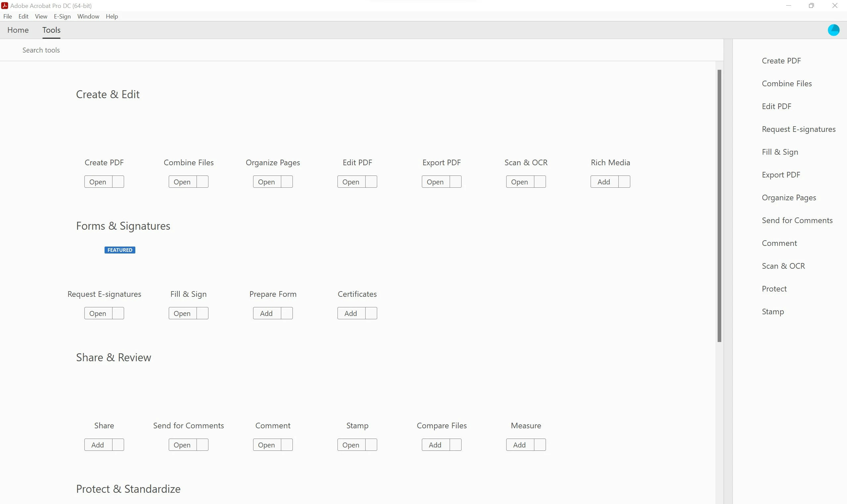Expand dropdown beside Edit PDF Open button
Image resolution: width=847 pixels, height=504 pixels.
(371, 182)
